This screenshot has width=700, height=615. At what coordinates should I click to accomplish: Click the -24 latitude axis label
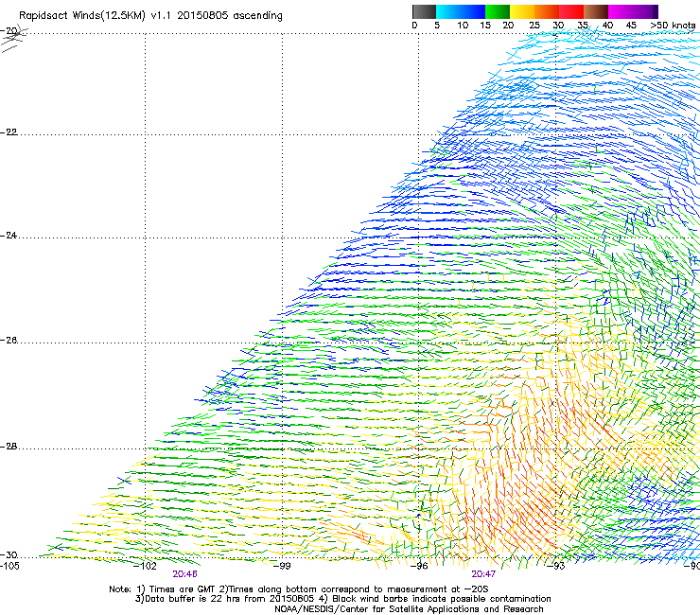(x=9, y=235)
